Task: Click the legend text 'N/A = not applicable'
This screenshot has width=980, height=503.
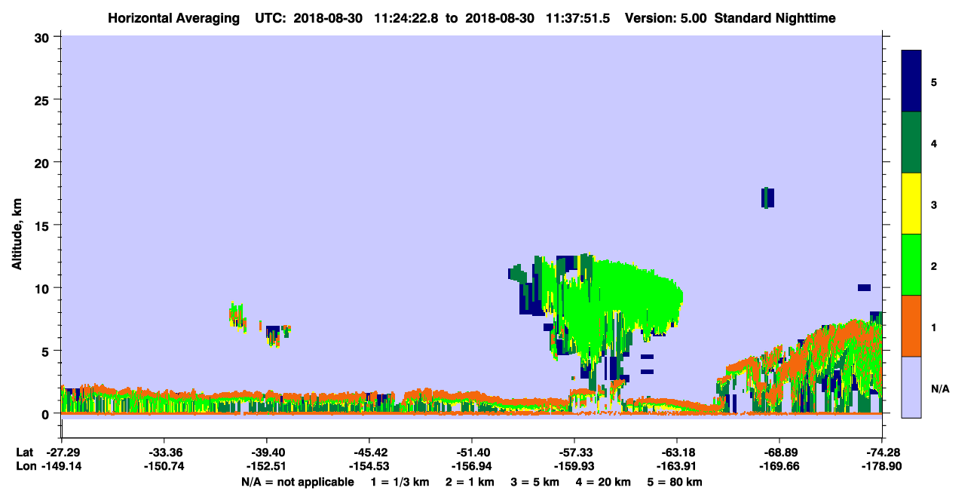Action: [x=297, y=482]
